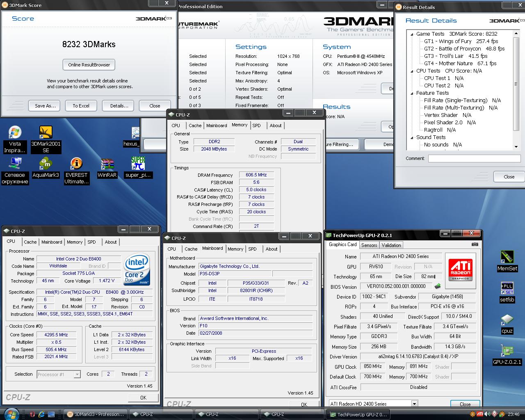525x420 pixels.
Task: Open the Сетевое окружение desktop icon
Action: point(15,171)
